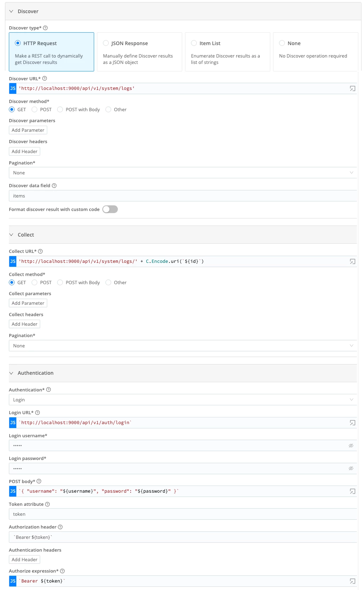Expand the Authorize expression code editor
The height and width of the screenshot is (590, 364).
pos(352,581)
